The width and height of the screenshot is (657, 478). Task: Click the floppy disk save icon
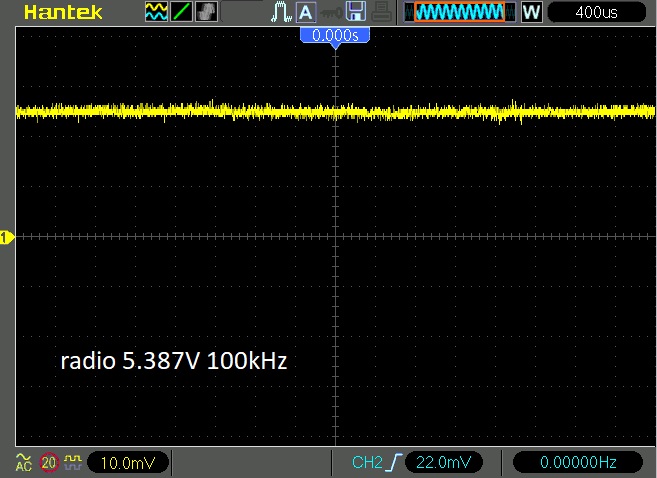356,12
